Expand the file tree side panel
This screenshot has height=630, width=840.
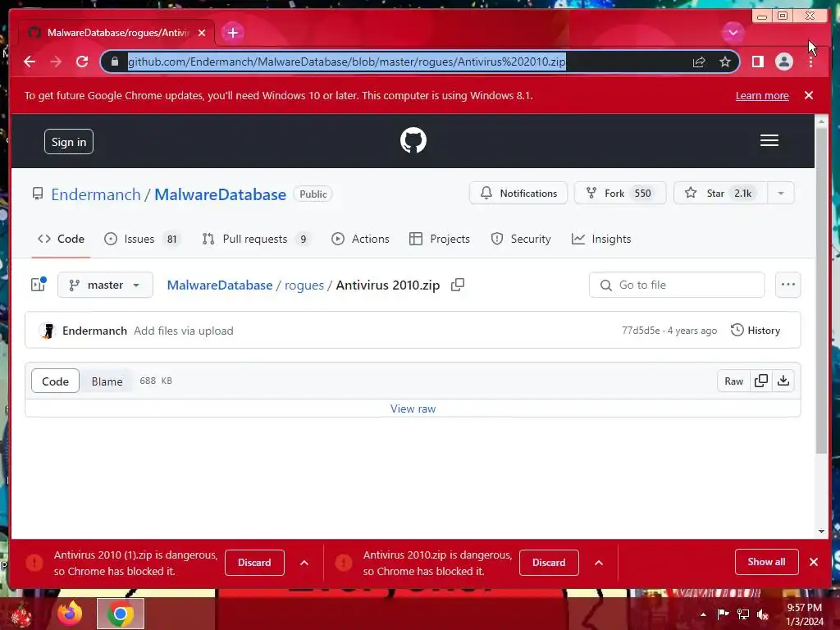pos(39,285)
